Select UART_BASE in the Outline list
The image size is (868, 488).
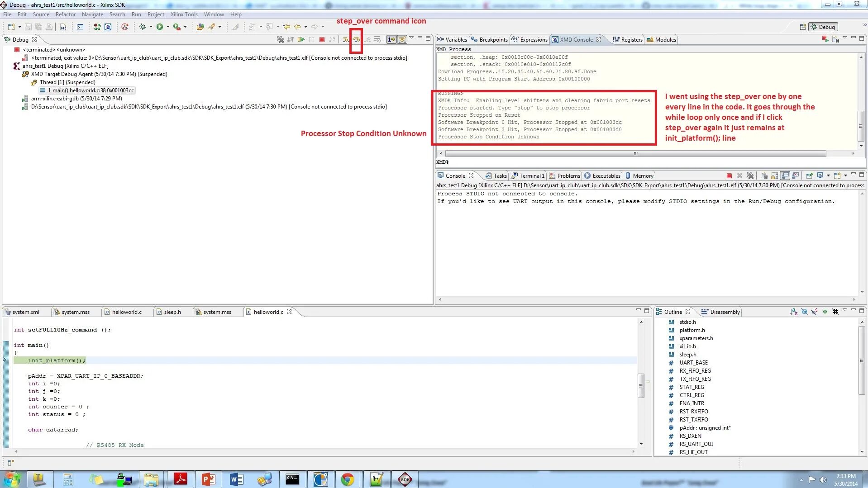[x=693, y=363]
